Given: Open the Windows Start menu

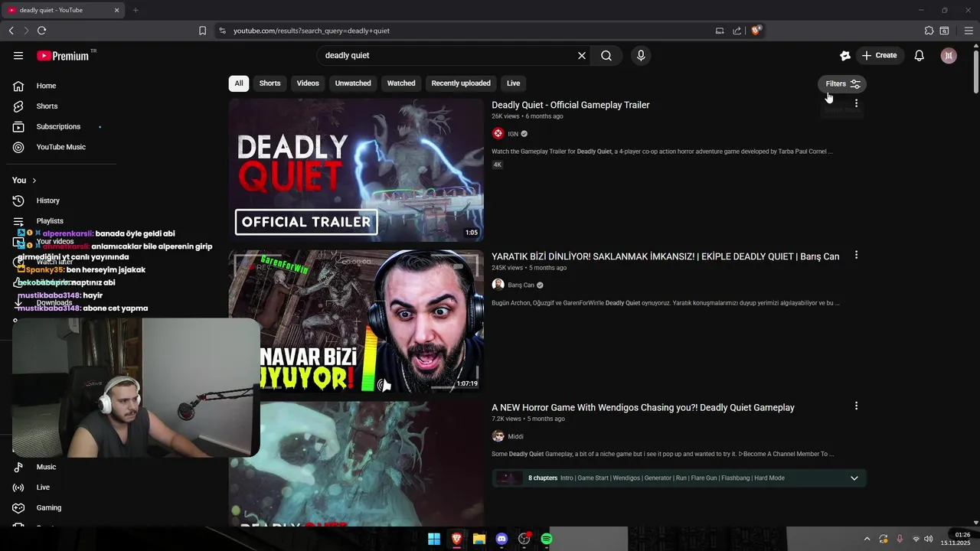Looking at the screenshot, I should click(434, 539).
